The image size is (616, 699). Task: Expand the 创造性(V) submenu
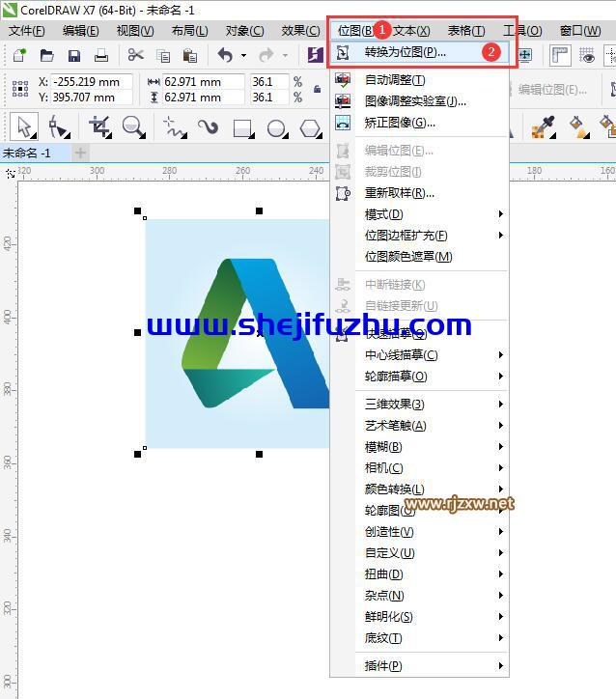click(500, 531)
